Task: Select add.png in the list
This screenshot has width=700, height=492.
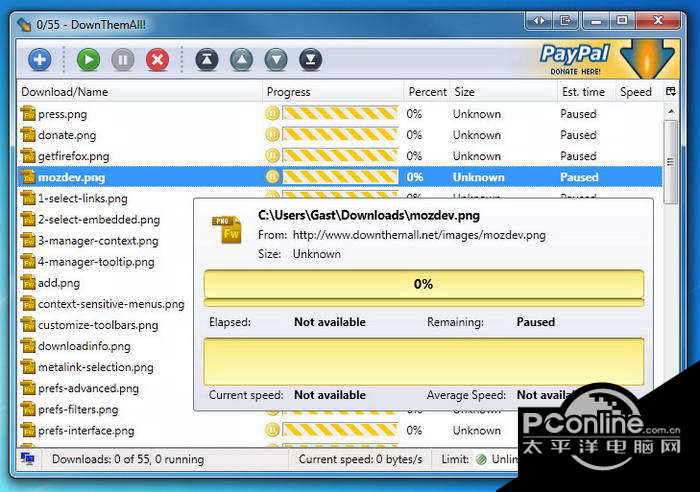Action: point(59,283)
